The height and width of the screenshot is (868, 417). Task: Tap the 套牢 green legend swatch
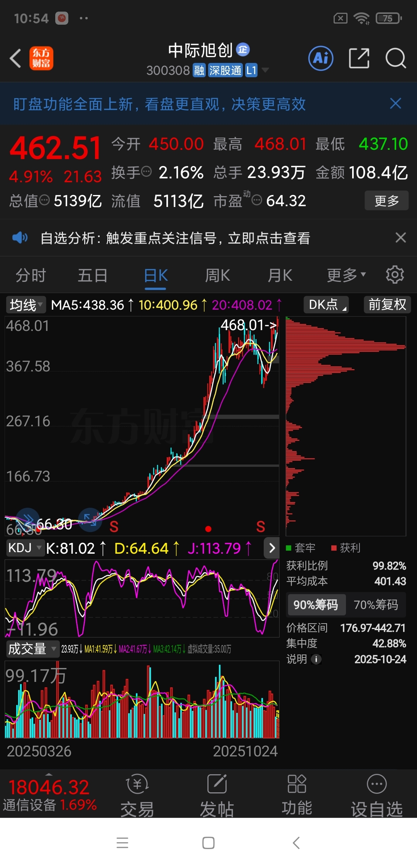(288, 548)
